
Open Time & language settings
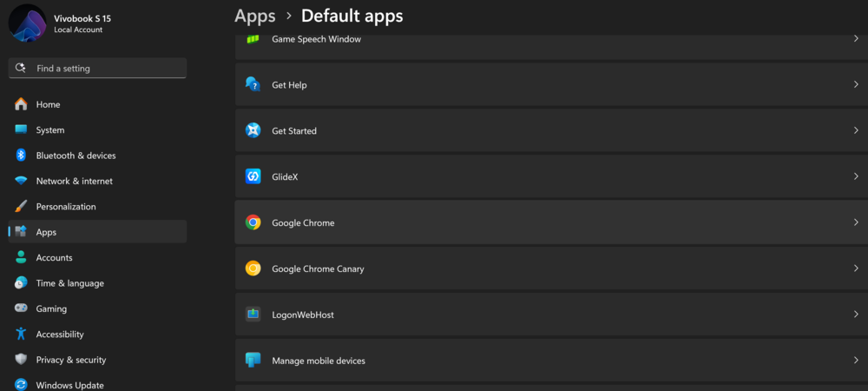pyautogui.click(x=97, y=282)
